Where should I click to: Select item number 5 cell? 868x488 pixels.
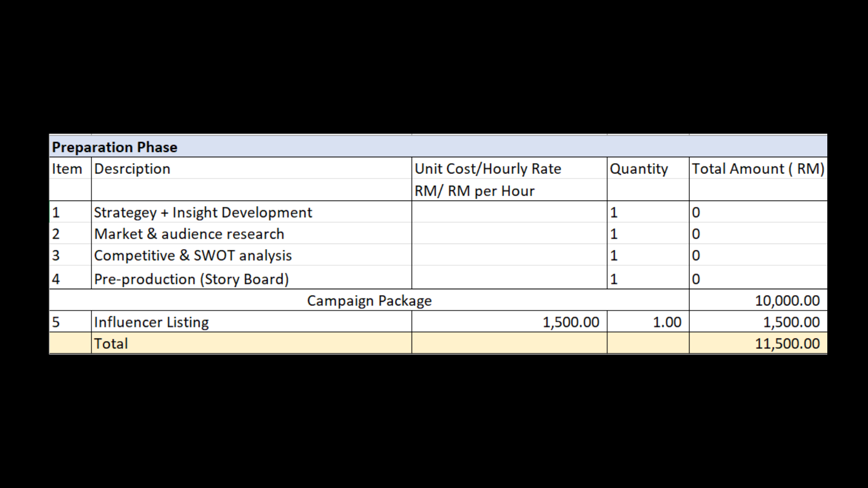[70, 322]
